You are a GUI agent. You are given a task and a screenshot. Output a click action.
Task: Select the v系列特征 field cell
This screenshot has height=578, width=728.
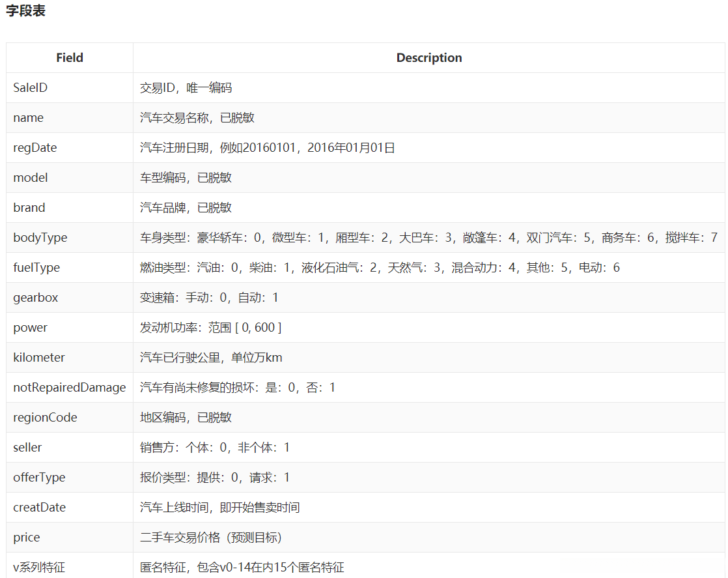70,566
